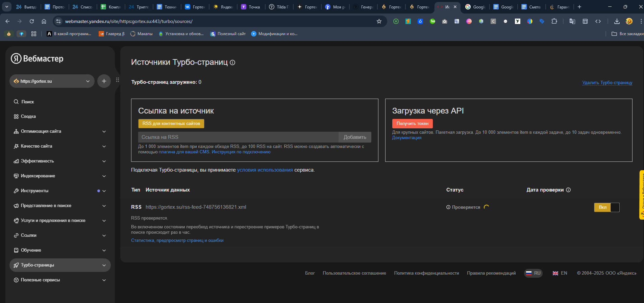The width and height of the screenshot is (644, 303).
Task: Open the Удалить Турбо-страницу link
Action: tap(607, 82)
